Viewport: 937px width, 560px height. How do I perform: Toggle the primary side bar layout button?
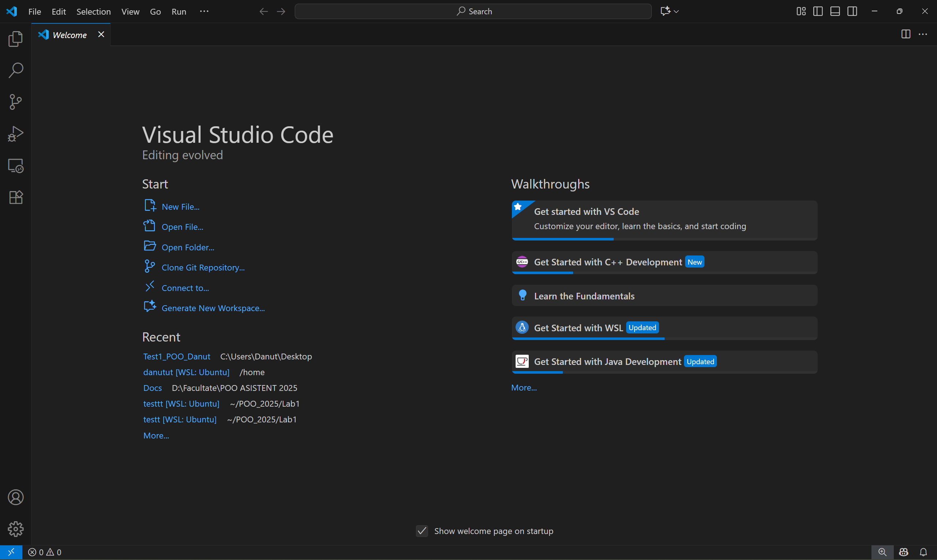tap(818, 11)
